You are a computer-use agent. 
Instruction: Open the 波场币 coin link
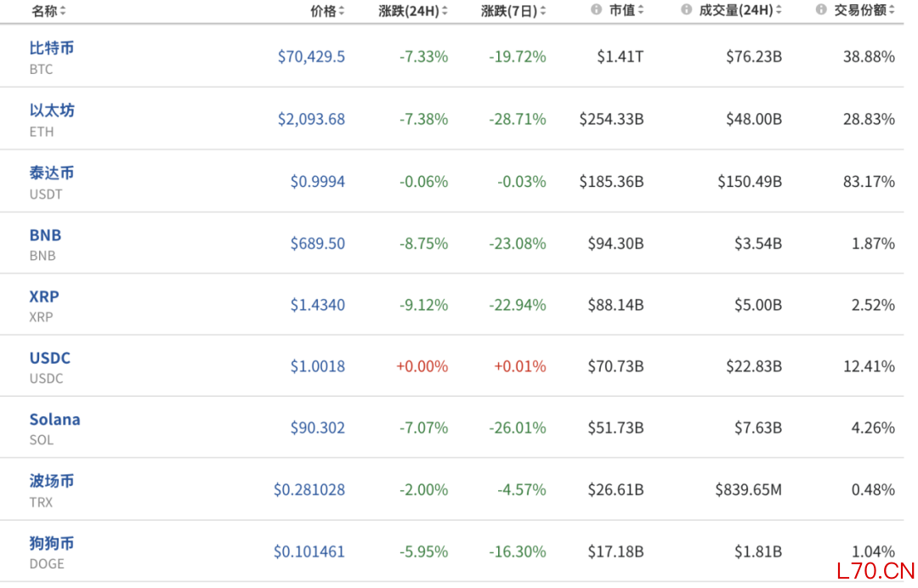click(x=52, y=482)
